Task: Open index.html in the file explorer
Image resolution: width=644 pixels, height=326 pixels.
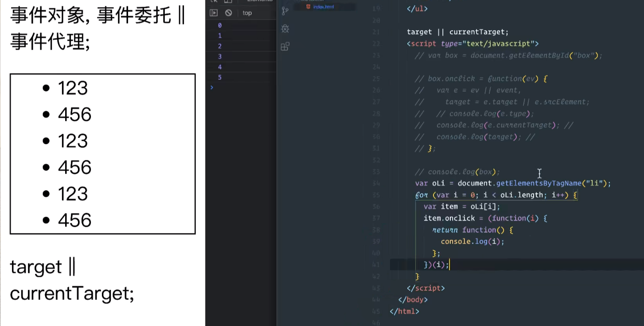Action: tap(324, 7)
